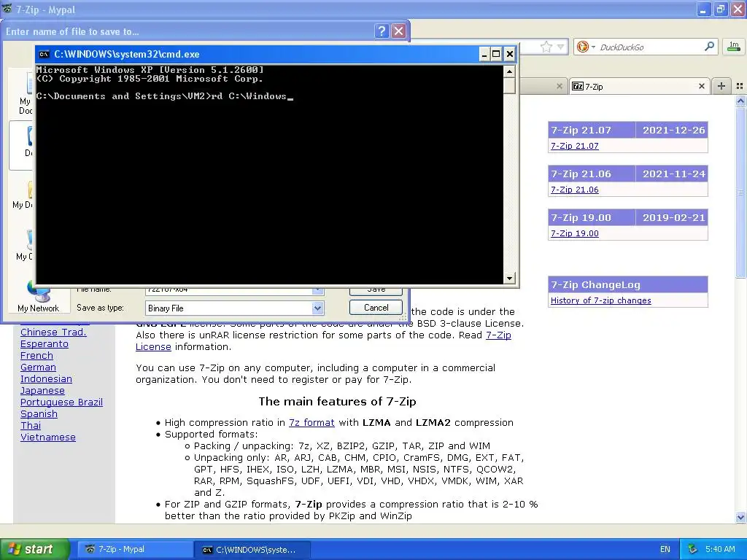This screenshot has width=747, height=560.
Task: Open new tab with plus button
Action: pos(721,86)
